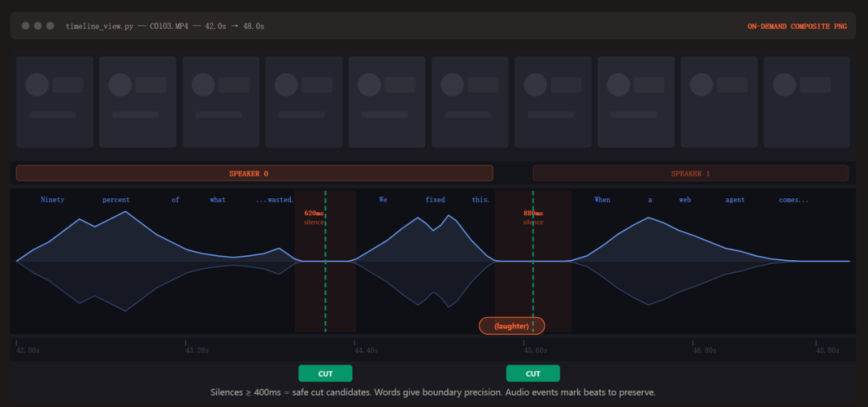
Task: Select the word "When" in the transcript
Action: [x=602, y=200]
